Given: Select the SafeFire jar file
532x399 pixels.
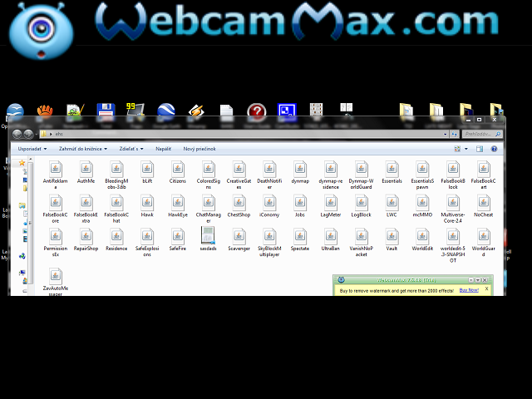Looking at the screenshot, I should click(x=178, y=239).
